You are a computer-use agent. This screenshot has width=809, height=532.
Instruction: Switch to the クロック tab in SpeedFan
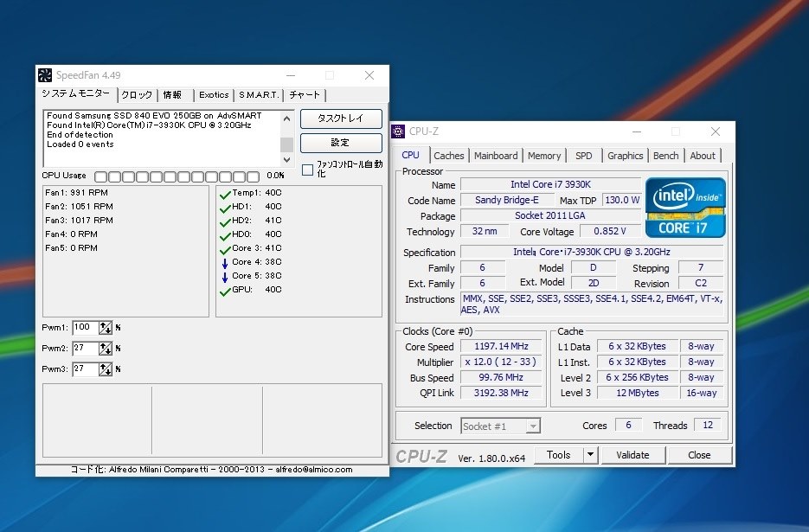pos(137,95)
